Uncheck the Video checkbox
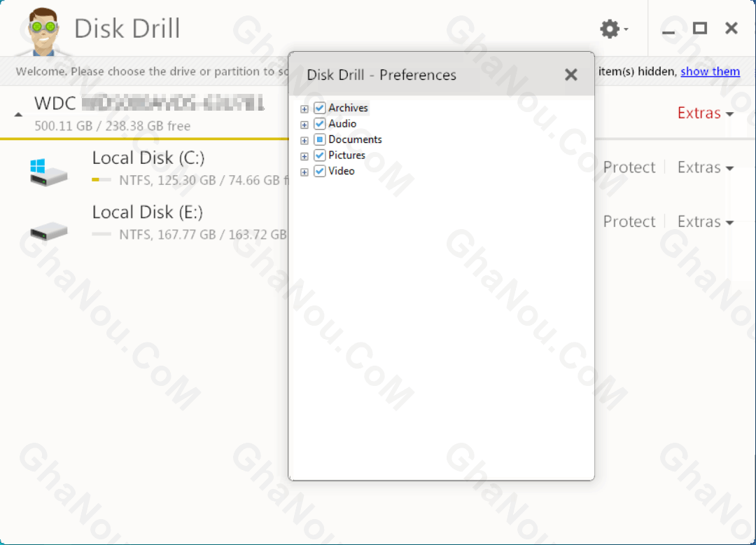The image size is (756, 545). 319,171
